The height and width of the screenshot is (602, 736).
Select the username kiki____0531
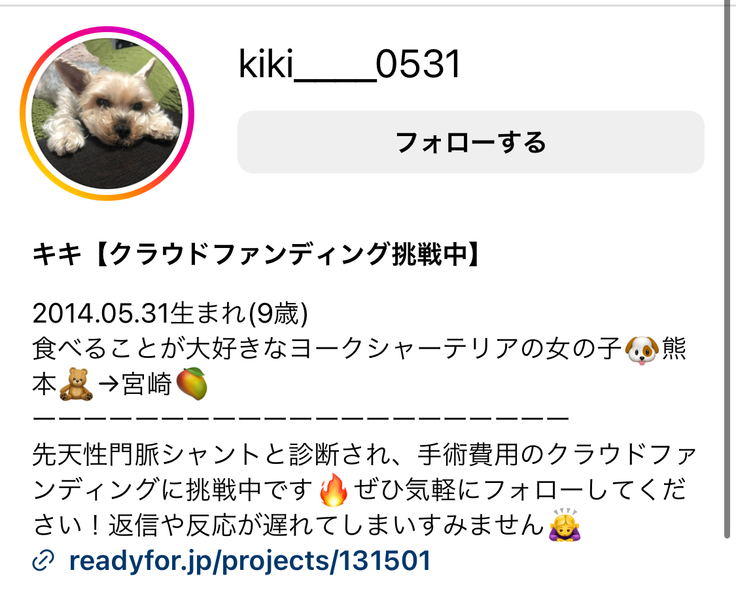click(350, 64)
